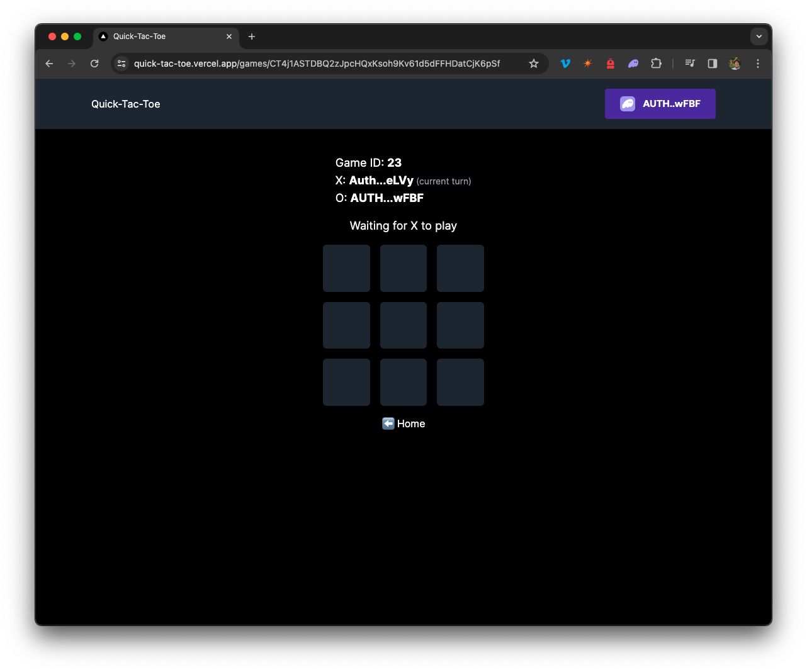Click the bottom-right board cell
Image resolution: width=807 pixels, height=672 pixels.
(x=460, y=382)
